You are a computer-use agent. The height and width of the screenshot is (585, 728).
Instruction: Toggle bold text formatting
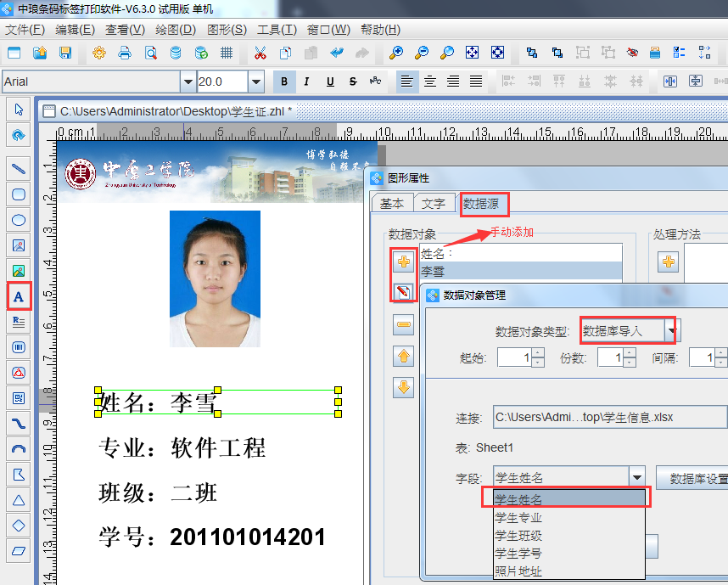(284, 82)
